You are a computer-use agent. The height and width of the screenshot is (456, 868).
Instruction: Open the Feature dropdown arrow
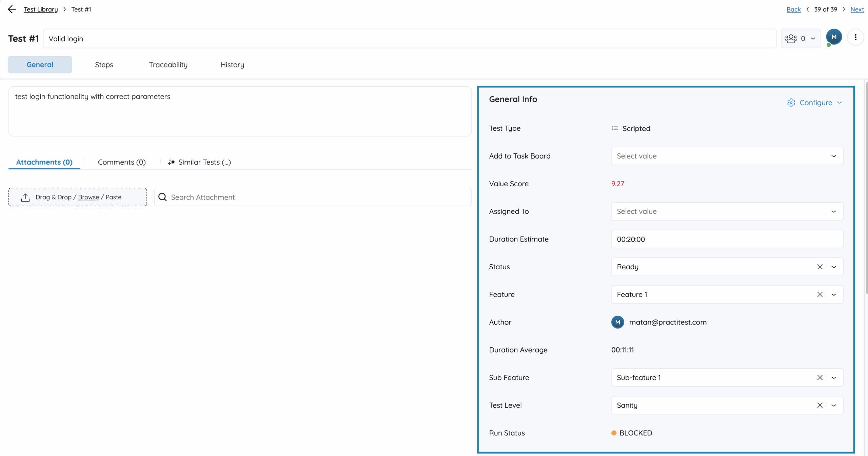[834, 295]
